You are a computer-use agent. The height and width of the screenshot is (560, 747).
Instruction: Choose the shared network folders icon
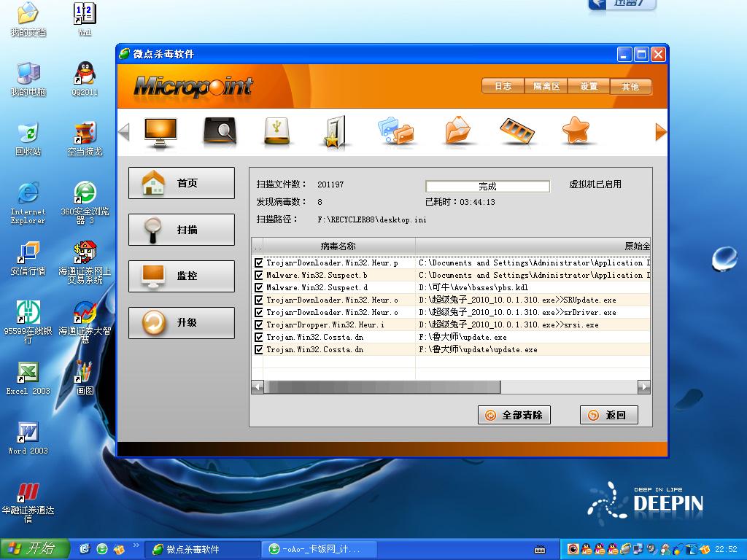395,131
